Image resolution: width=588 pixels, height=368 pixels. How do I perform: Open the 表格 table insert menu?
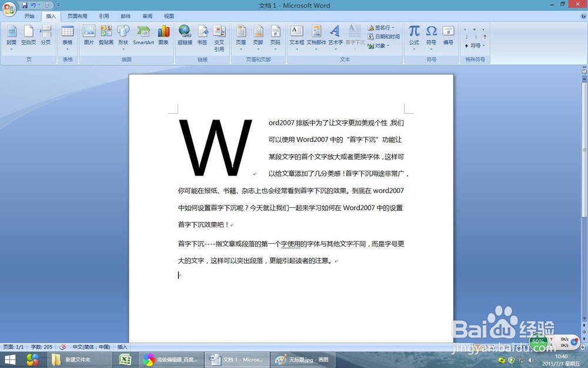(x=68, y=38)
